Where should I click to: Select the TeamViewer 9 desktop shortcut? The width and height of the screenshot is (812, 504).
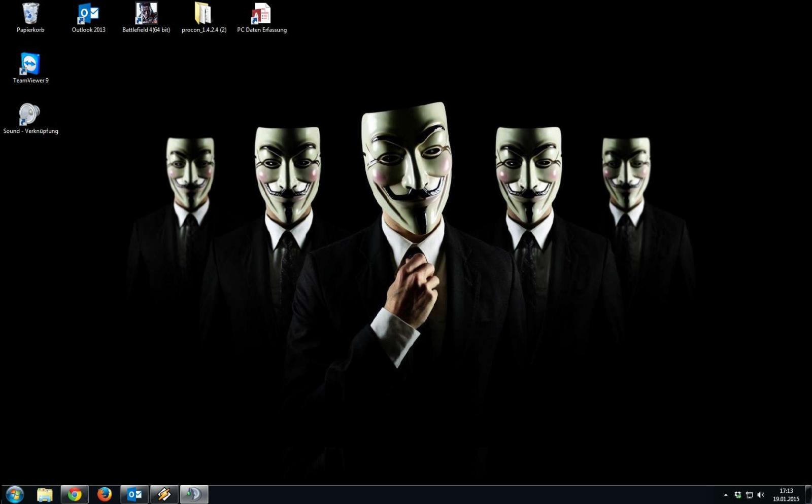[30, 68]
